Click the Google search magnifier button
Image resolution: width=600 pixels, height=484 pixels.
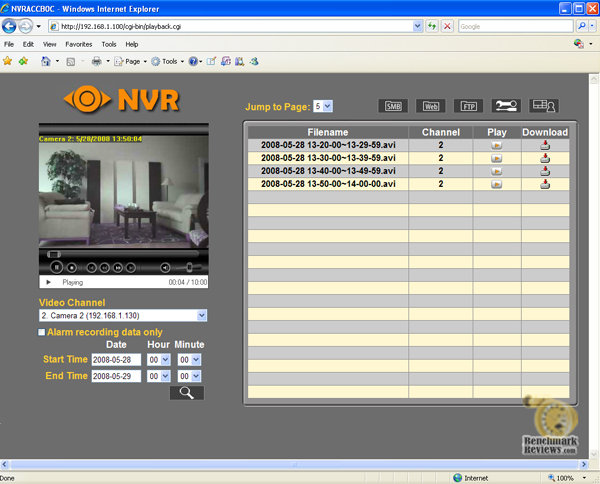[x=582, y=26]
